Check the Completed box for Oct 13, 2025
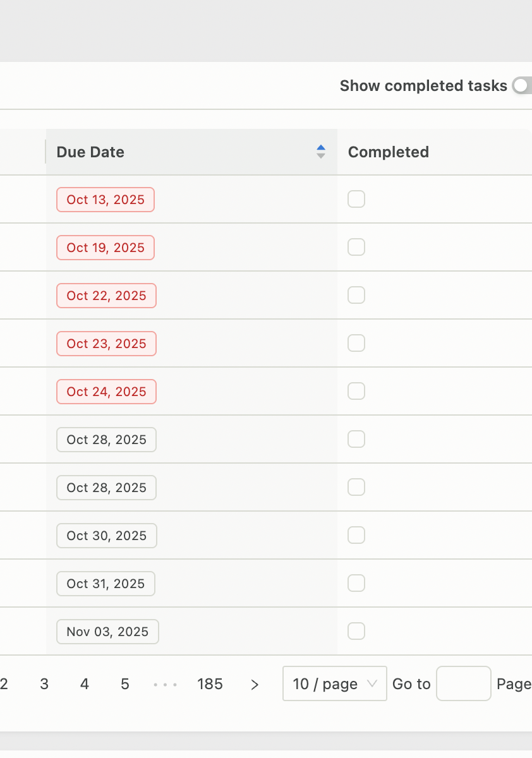Viewport: 532px width, 758px height. coord(356,200)
